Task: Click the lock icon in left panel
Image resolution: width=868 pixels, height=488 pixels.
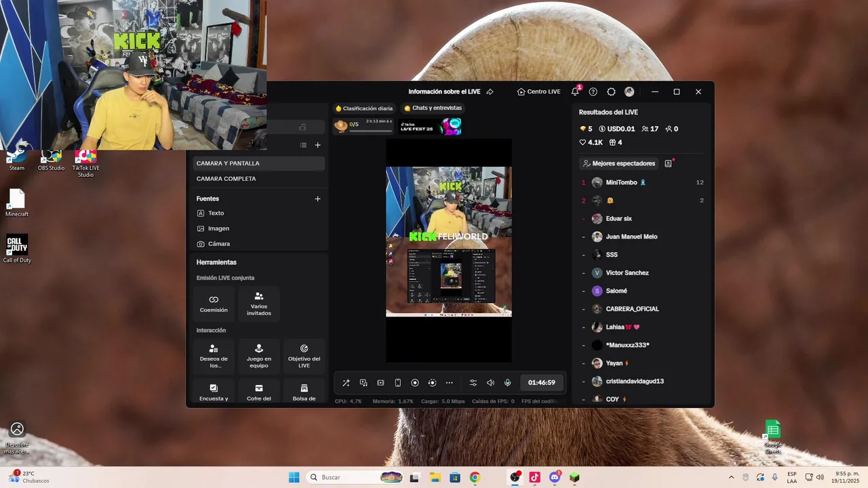Action: (x=302, y=127)
